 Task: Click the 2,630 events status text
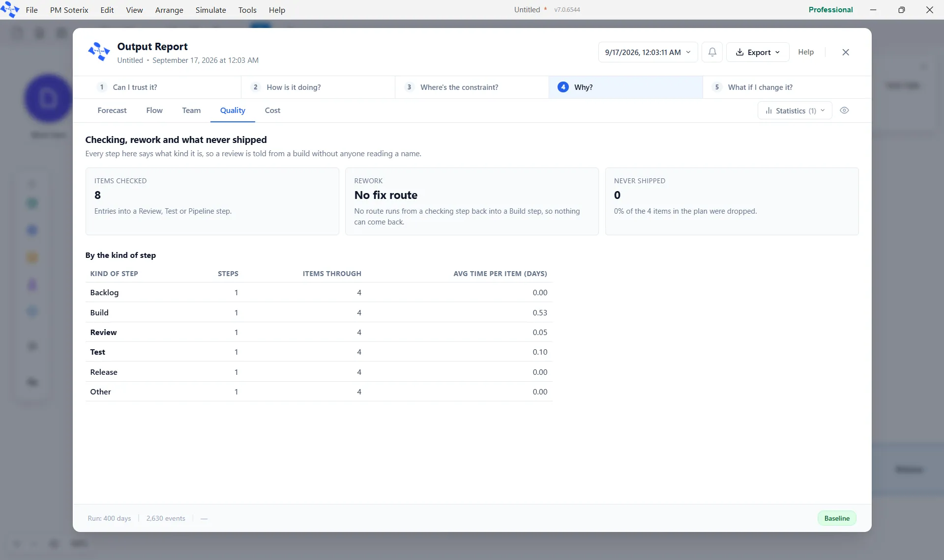click(166, 518)
